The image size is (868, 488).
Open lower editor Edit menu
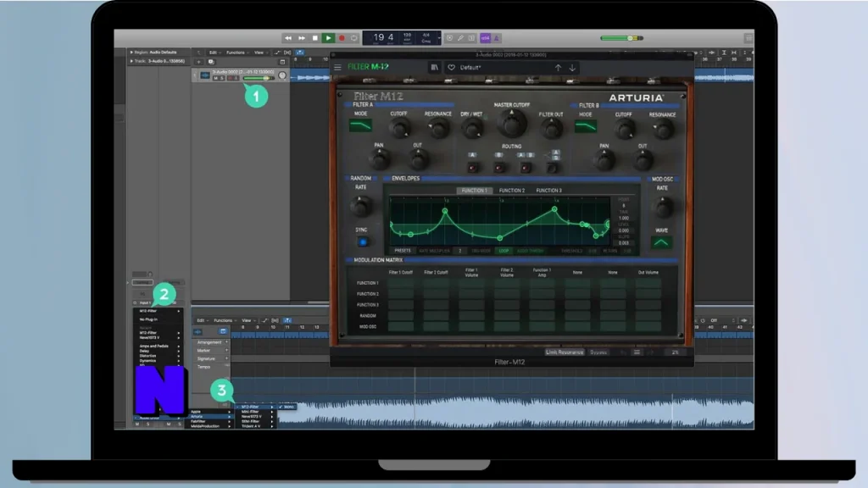(x=202, y=320)
